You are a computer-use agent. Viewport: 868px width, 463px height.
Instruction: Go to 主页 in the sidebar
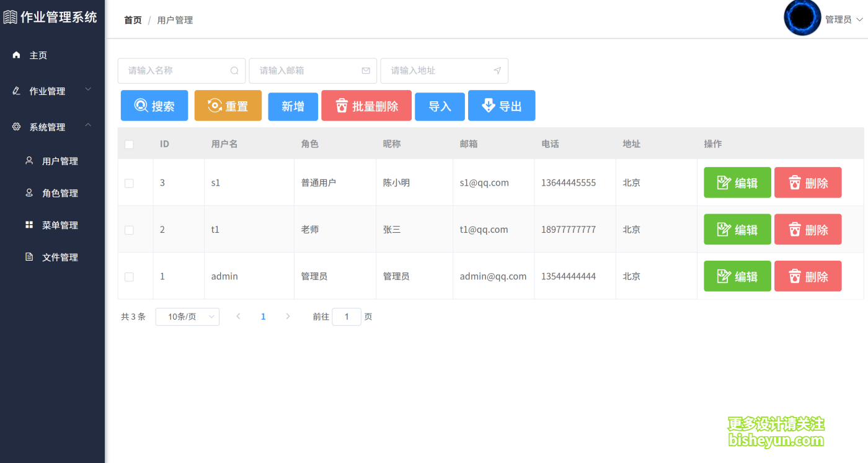tap(52, 55)
